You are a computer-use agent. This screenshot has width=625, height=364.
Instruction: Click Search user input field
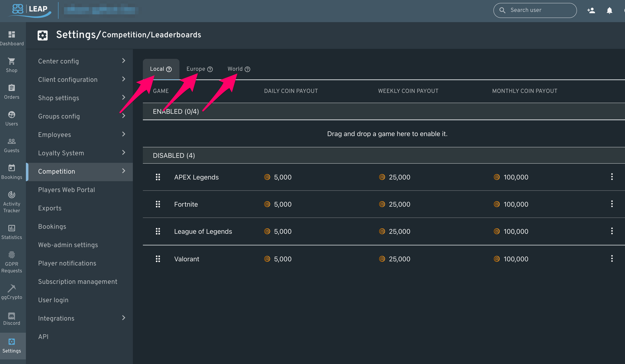[534, 10]
